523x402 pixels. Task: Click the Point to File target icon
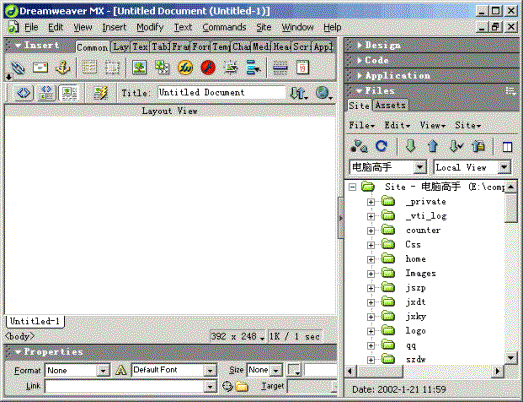(x=227, y=386)
